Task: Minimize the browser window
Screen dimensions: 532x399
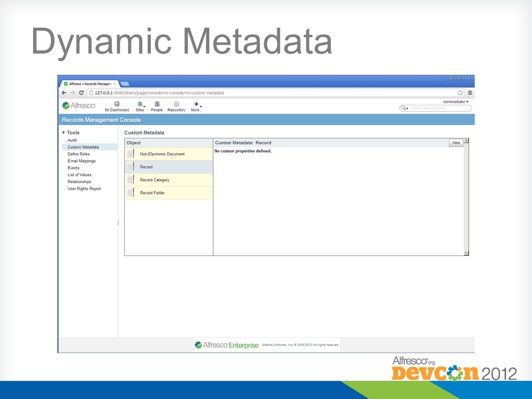Action: pos(451,78)
